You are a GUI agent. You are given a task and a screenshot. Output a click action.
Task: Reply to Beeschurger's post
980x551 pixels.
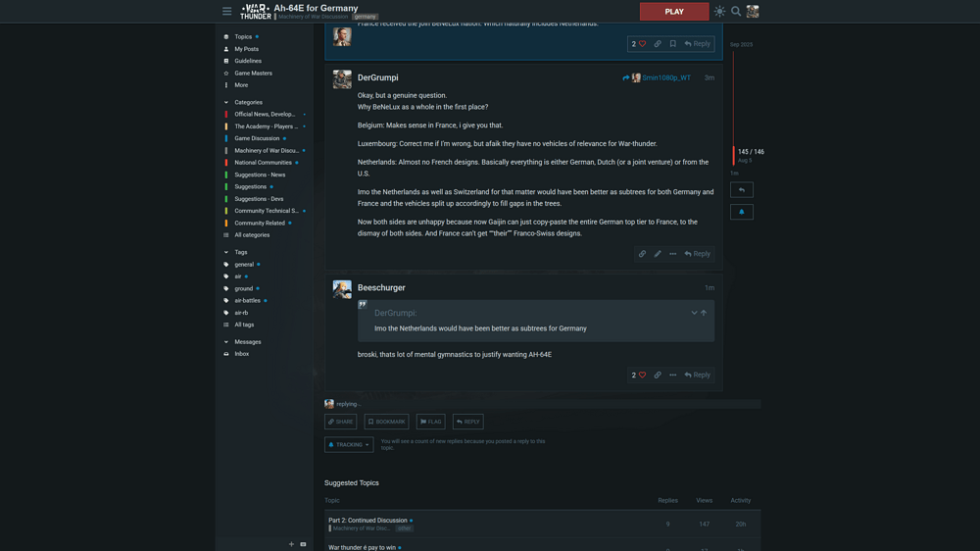pos(698,376)
